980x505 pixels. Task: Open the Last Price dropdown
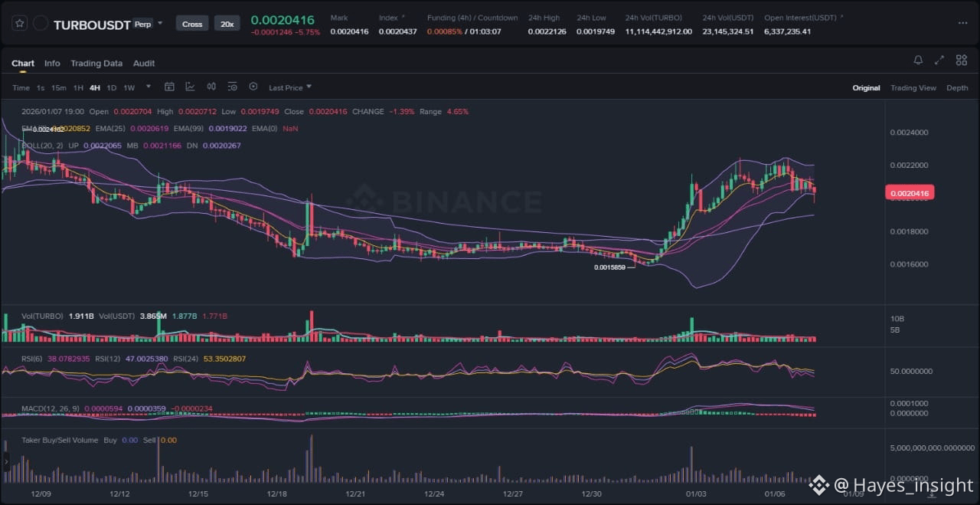click(290, 87)
